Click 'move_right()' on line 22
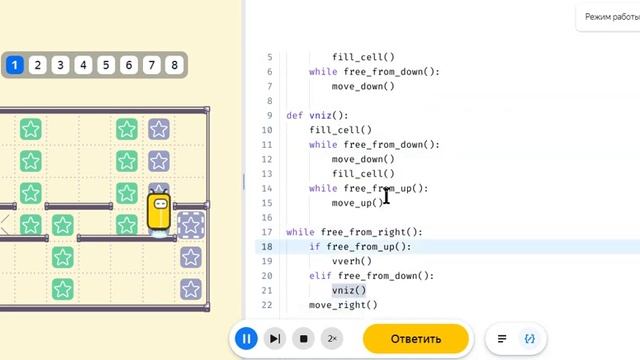640x360 pixels. pyautogui.click(x=343, y=305)
